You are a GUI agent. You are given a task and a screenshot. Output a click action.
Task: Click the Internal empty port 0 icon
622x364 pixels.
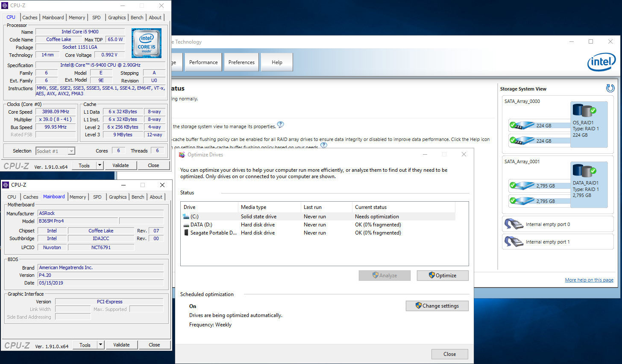pos(513,224)
